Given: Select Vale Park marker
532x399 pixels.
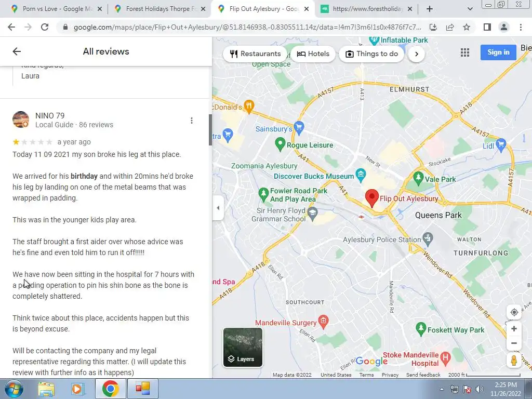Looking at the screenshot, I should pos(418,178).
